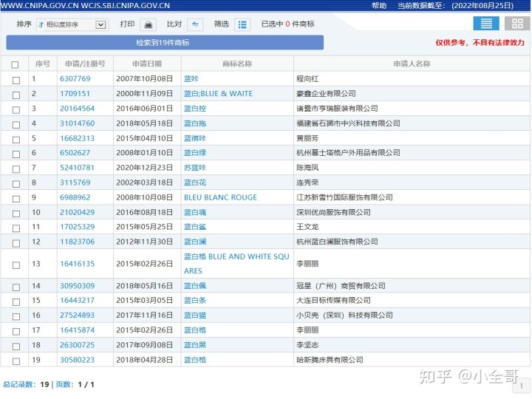The height and width of the screenshot is (399, 532).
Task: Click the print (打印) printer icon
Action: 149,24
